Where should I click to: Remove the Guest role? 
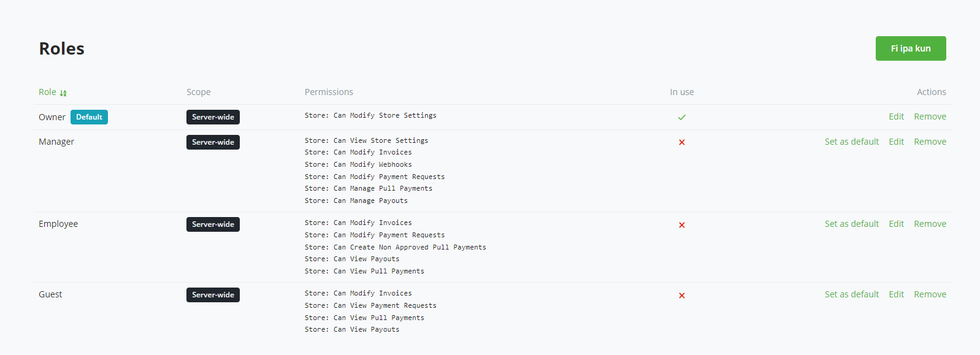(930, 294)
